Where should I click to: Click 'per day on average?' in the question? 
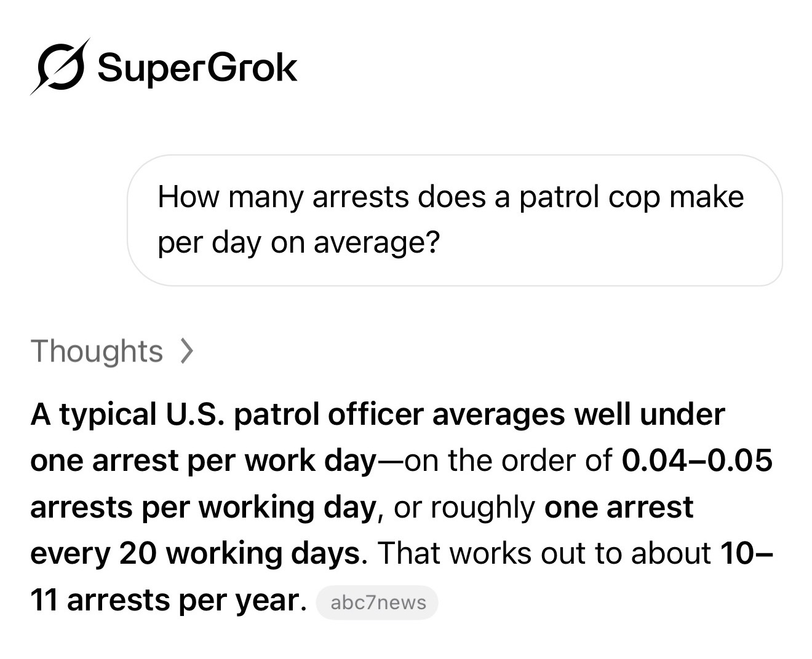point(299,243)
